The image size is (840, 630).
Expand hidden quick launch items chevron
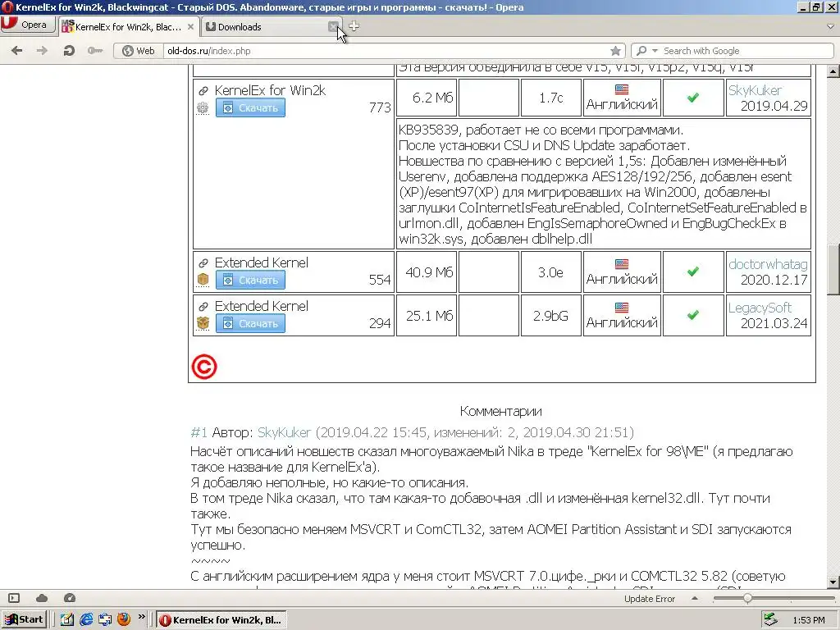pyautogui.click(x=141, y=617)
